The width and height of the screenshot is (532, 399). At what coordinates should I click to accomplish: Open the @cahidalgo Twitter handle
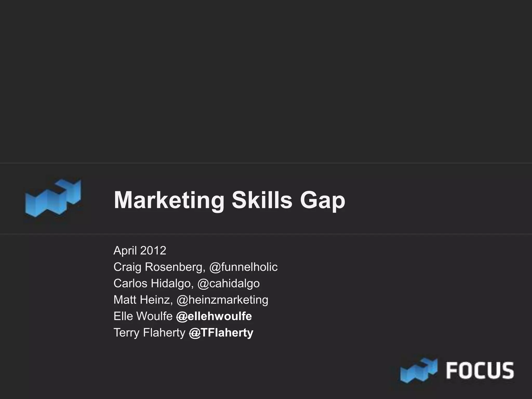pos(229,283)
